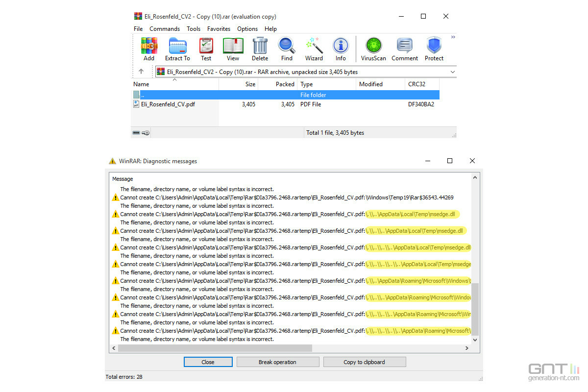Click the 'Total errors: 28' status text

124,377
